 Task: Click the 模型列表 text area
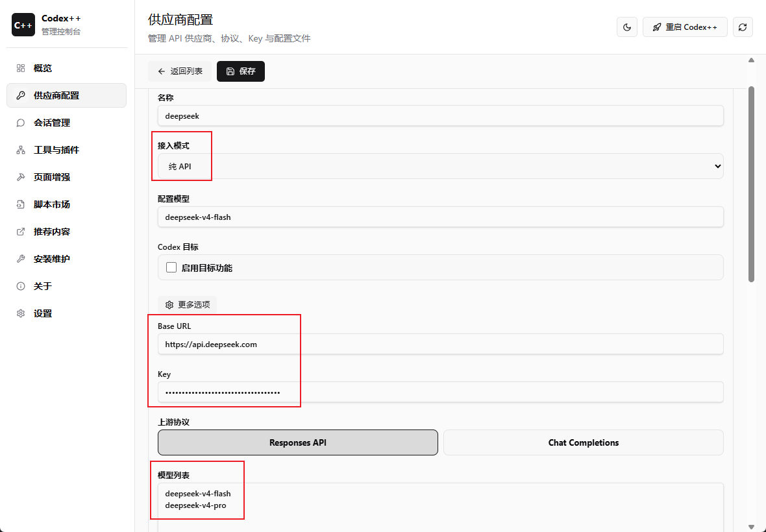pos(440,507)
